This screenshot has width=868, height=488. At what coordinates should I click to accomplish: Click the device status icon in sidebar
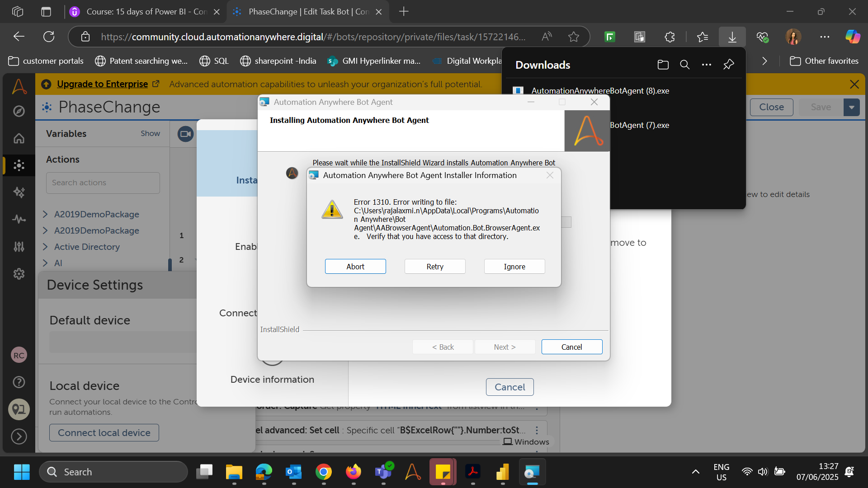click(x=19, y=409)
